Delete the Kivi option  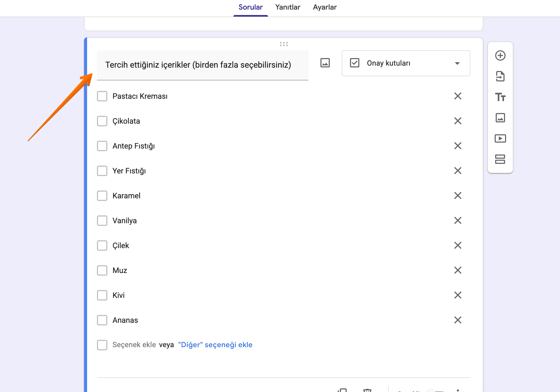tap(458, 295)
